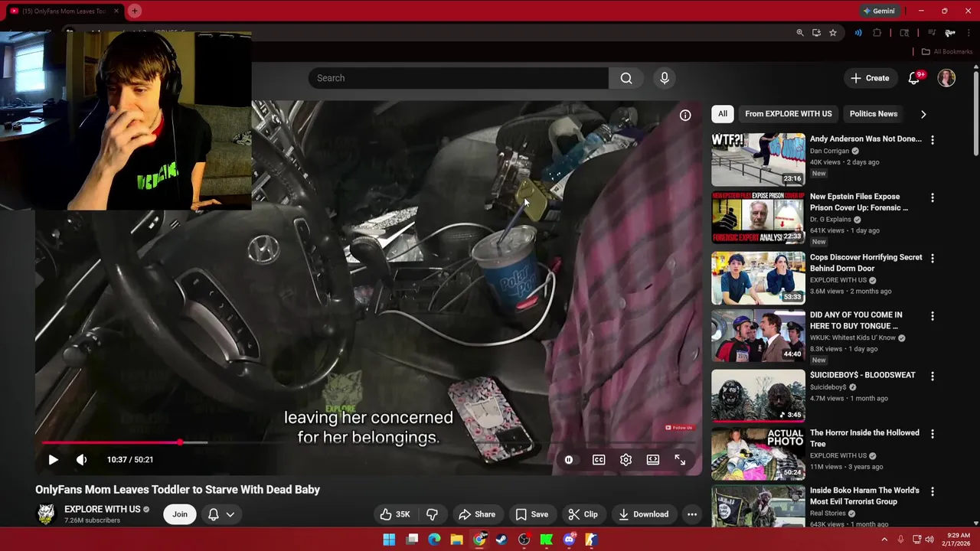This screenshot has width=980, height=551.
Task: Open Chrome extensions puzzle icon
Action: (877, 33)
